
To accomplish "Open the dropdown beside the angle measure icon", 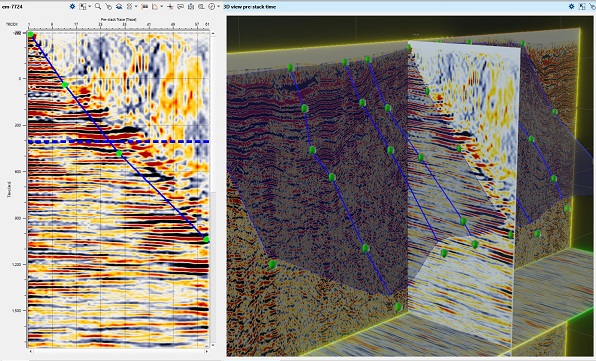I will [x=162, y=6].
